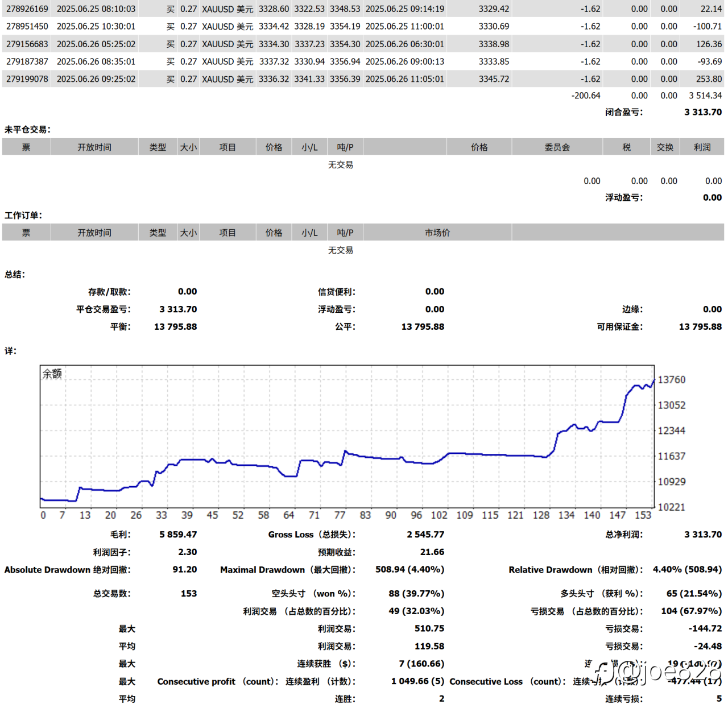Image resolution: width=728 pixels, height=708 pixels.
Task: Click the 交换 column header
Action: [x=664, y=147]
